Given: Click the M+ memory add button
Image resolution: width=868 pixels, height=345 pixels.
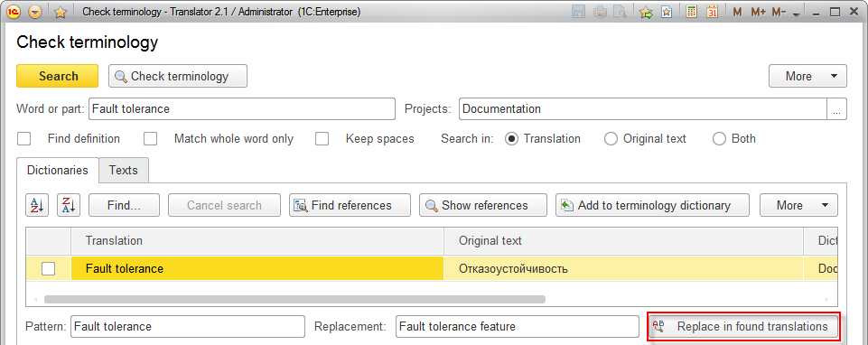Looking at the screenshot, I should tap(758, 12).
